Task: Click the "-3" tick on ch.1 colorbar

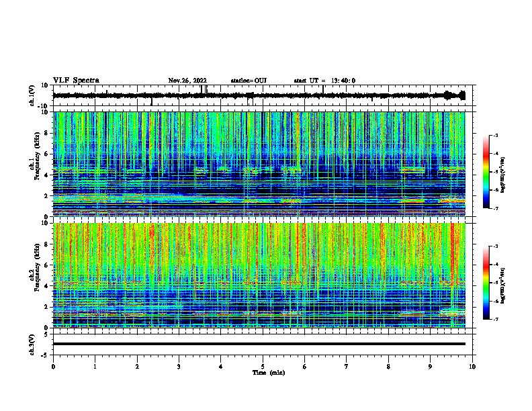Action: click(495, 135)
